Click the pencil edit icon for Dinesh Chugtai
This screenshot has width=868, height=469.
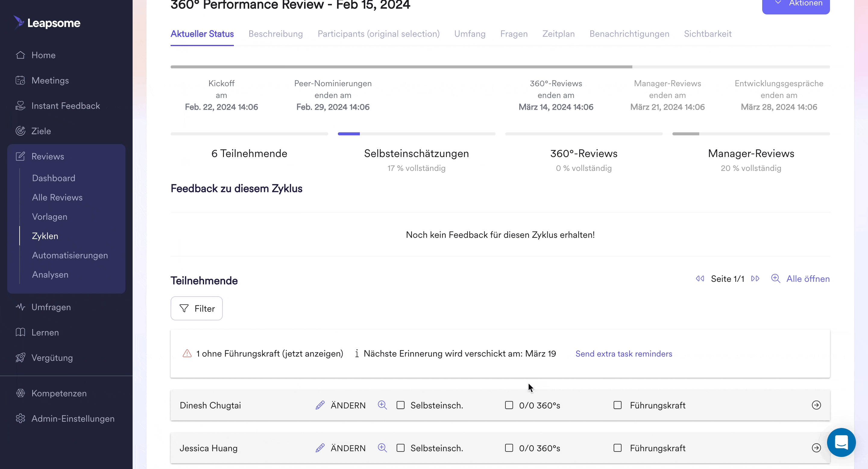click(320, 405)
